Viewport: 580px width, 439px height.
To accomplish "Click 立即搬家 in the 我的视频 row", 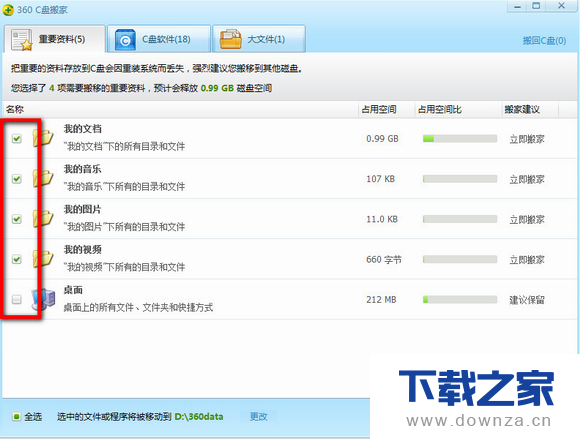I will [527, 260].
